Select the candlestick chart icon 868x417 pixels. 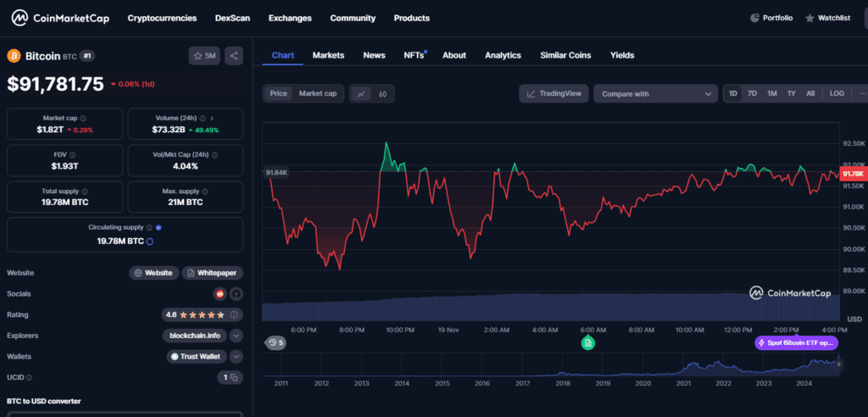(x=382, y=93)
